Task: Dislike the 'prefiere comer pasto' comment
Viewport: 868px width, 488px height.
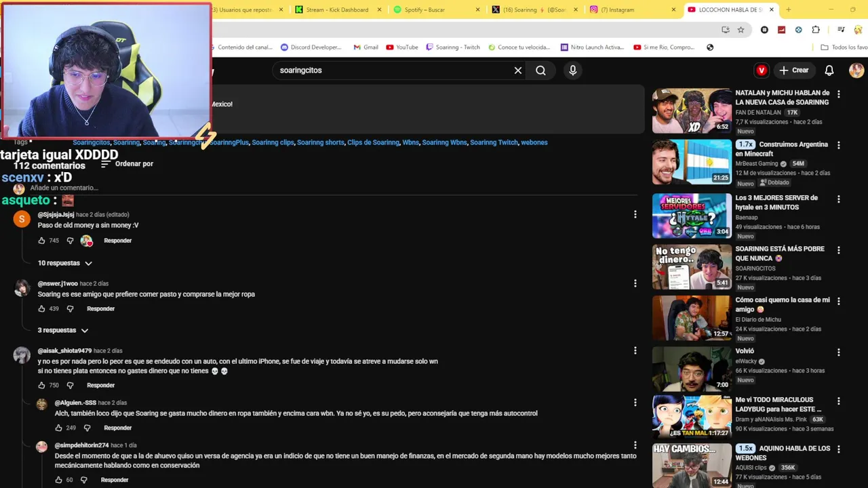Action: pyautogui.click(x=70, y=309)
